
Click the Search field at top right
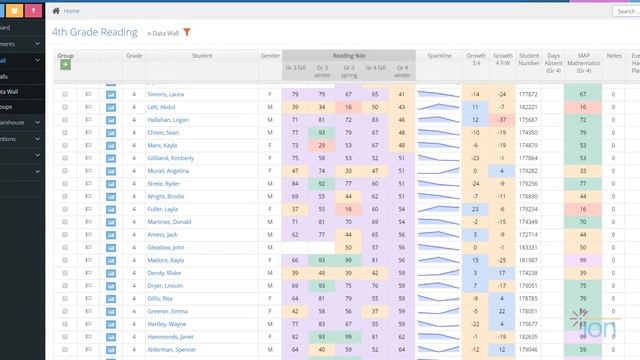click(627, 11)
